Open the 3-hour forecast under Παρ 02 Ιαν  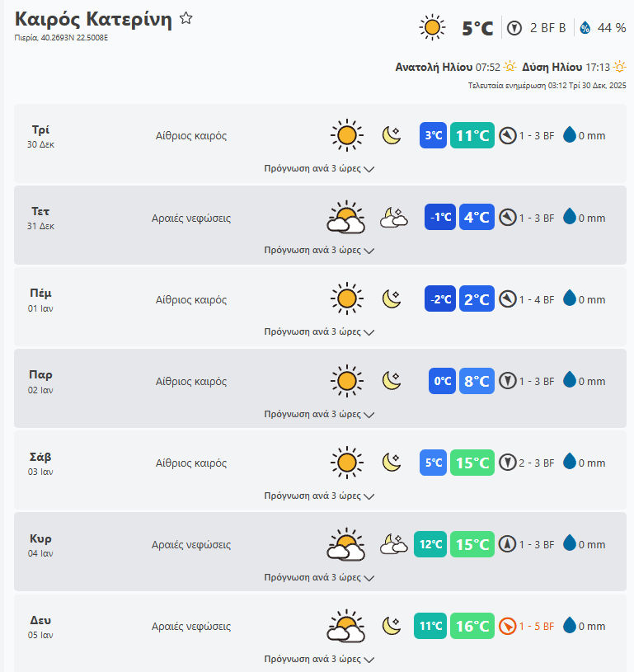[319, 414]
